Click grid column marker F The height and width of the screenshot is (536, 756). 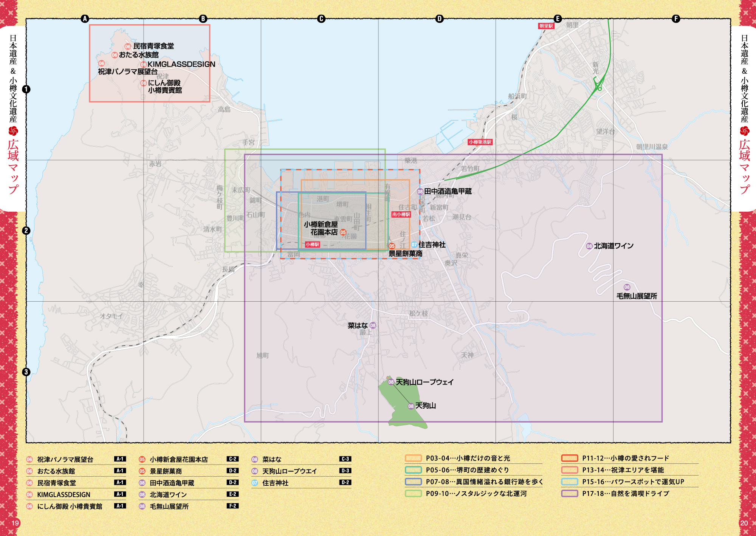[676, 19]
